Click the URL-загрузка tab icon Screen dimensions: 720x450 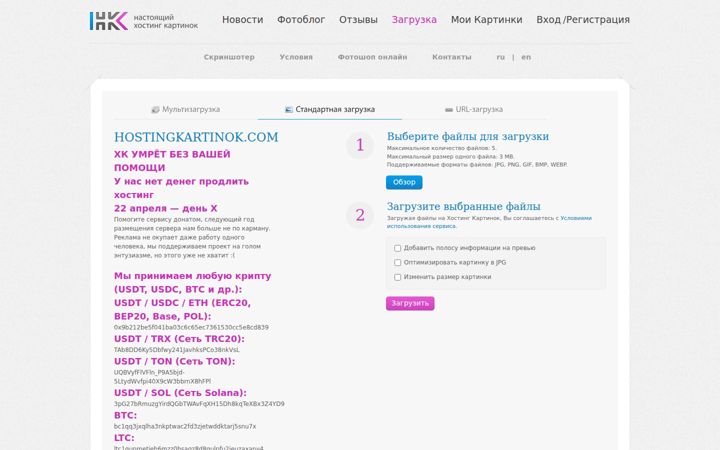tap(449, 110)
